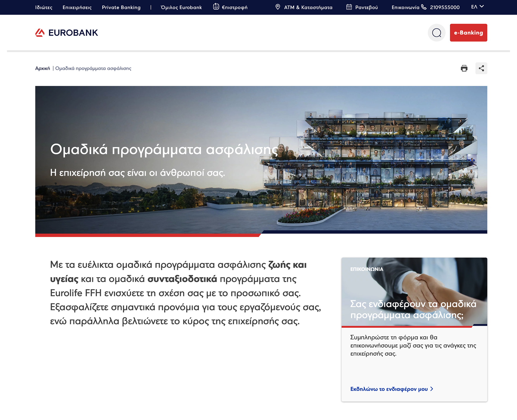Click subtitle Η επιχείρησή σας είναι οι άνθρωποί σας

[x=137, y=172]
